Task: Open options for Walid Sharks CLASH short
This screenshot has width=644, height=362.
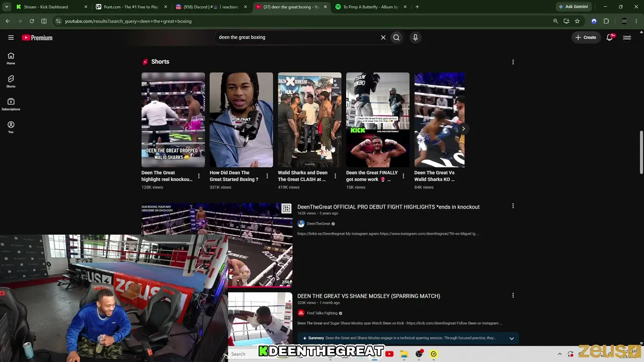Action: (x=335, y=176)
